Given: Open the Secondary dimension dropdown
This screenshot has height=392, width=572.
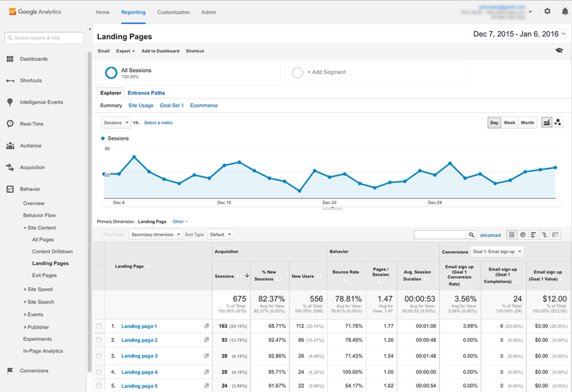Looking at the screenshot, I should point(155,234).
